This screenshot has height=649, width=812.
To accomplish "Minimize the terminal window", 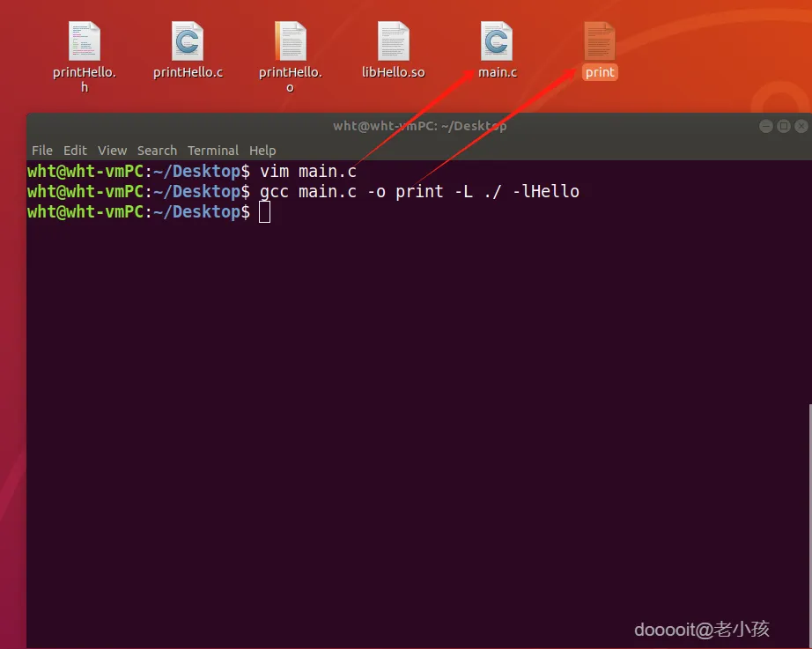I will pyautogui.click(x=766, y=126).
